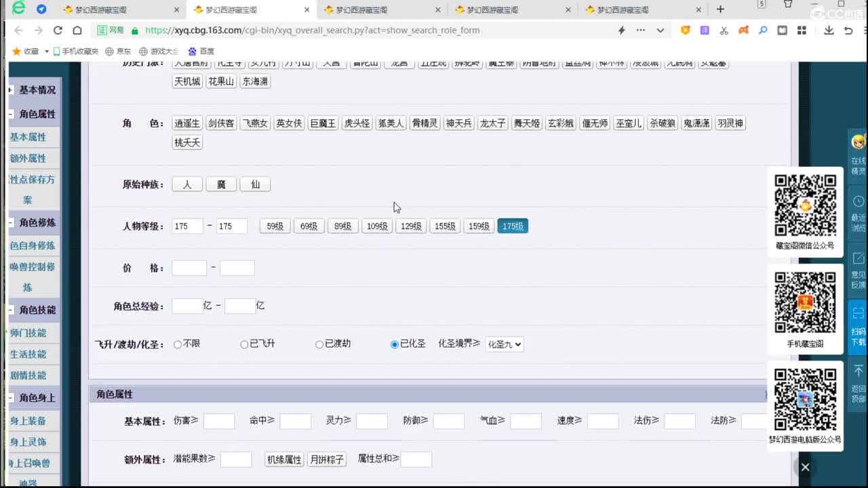Open 基本属性 in left navigation
868x488 pixels.
pyautogui.click(x=28, y=137)
